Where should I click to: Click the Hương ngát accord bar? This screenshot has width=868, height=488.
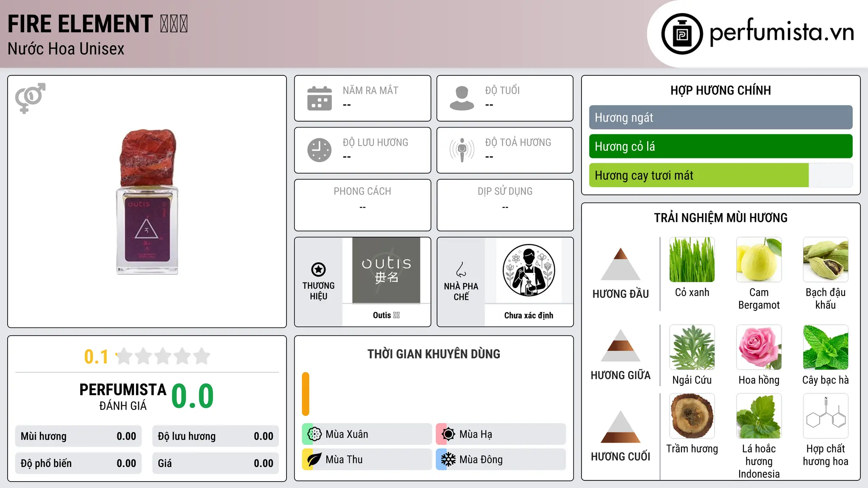point(721,117)
